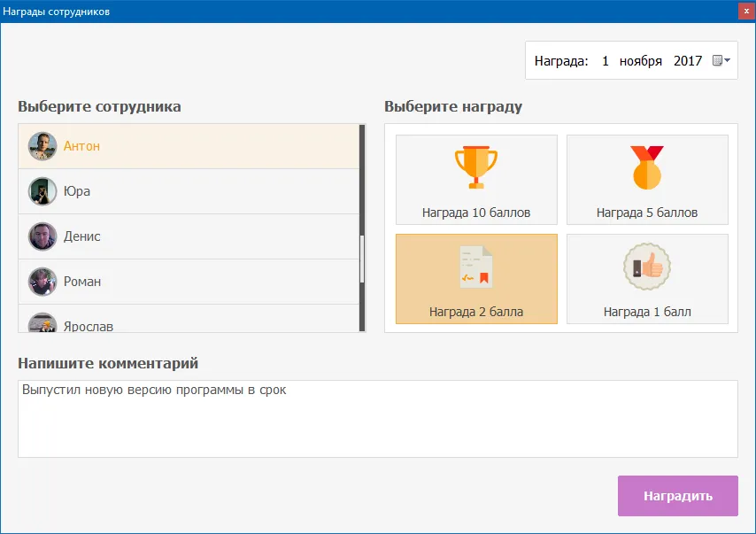Click Антон's avatar picture
This screenshot has height=534, width=756.
pos(42,146)
